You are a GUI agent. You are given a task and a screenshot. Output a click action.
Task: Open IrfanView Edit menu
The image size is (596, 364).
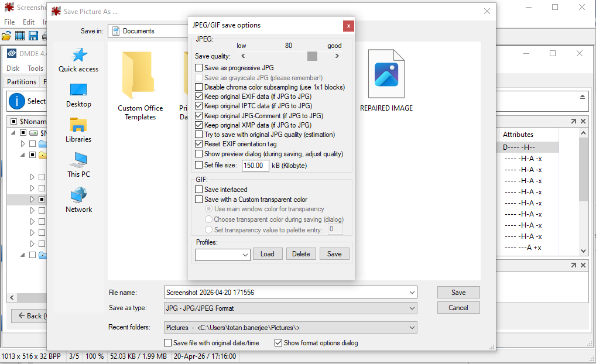(29, 22)
